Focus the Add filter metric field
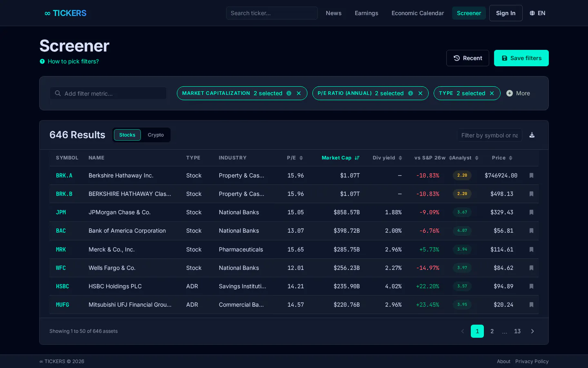 click(108, 93)
